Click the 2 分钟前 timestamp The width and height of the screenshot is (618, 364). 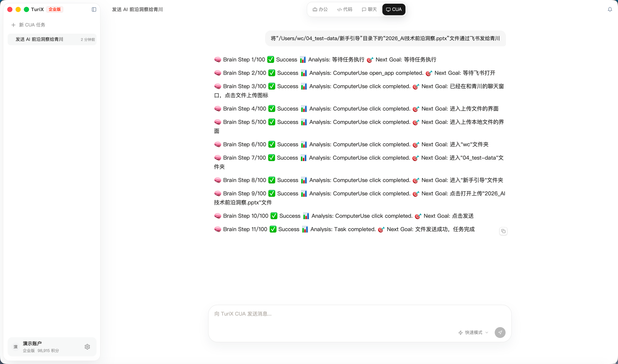coord(88,40)
